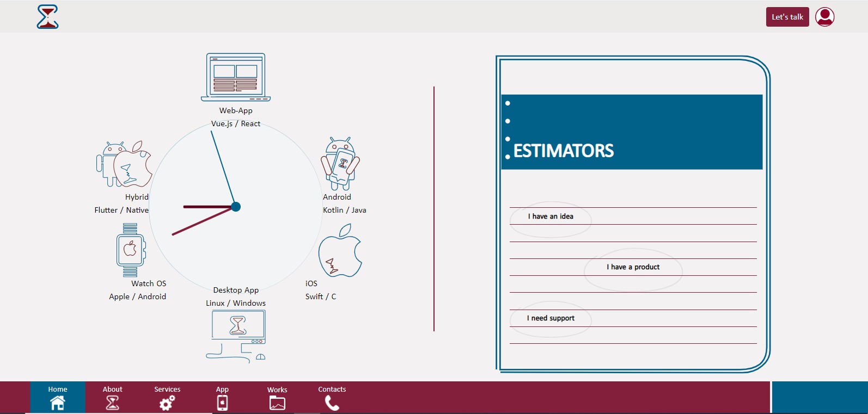The width and height of the screenshot is (868, 414).
Task: Select the Android robot icon
Action: pos(340,163)
